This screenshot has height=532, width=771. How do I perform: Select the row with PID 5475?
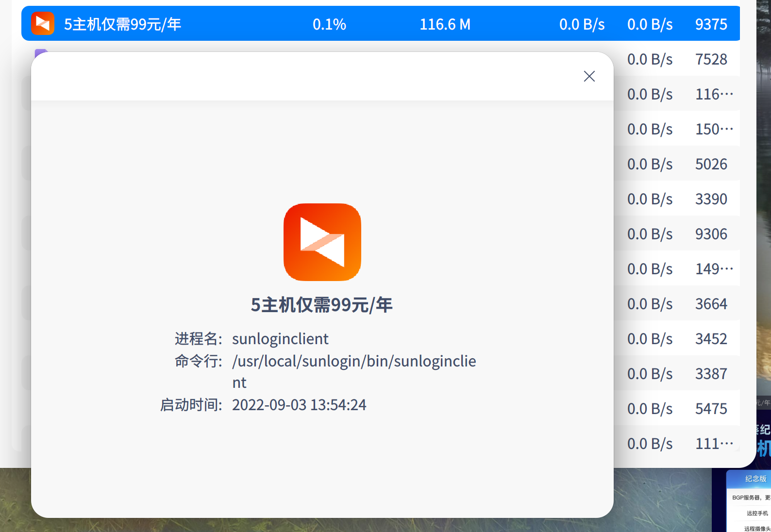[x=677, y=408]
